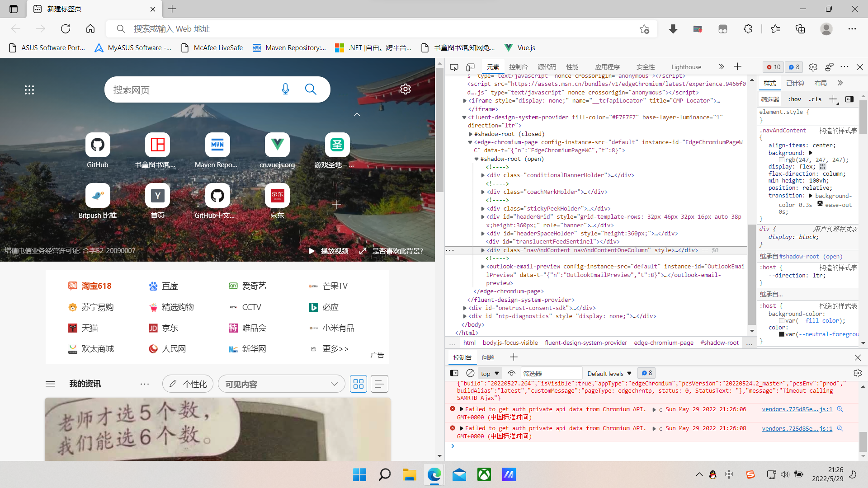Click the background rgb(247, 247, 247) color swatch
The image size is (868, 488).
tap(781, 160)
